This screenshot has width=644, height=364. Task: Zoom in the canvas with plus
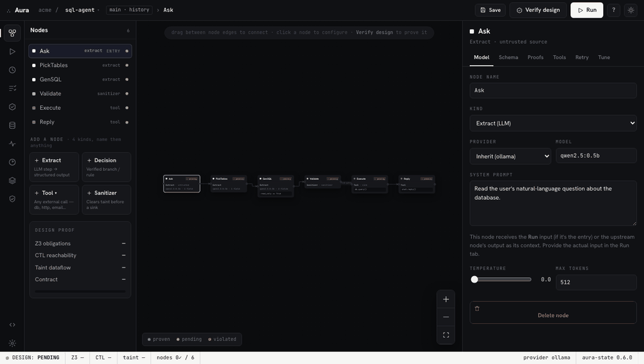tap(446, 300)
